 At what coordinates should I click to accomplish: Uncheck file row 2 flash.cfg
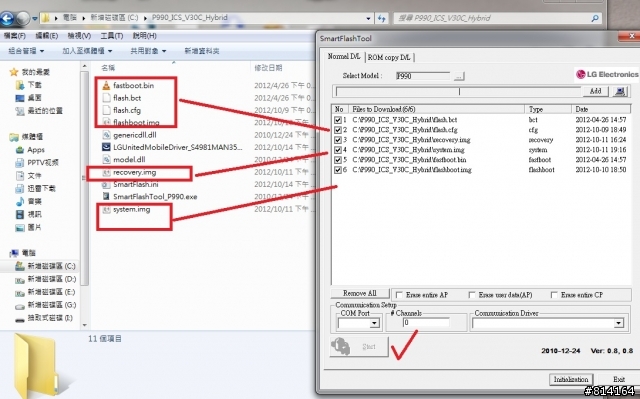338,130
